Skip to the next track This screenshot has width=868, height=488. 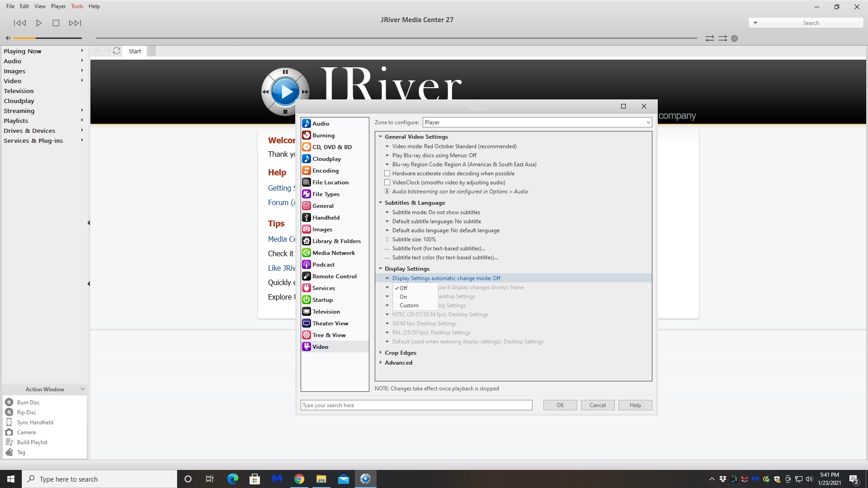point(75,23)
